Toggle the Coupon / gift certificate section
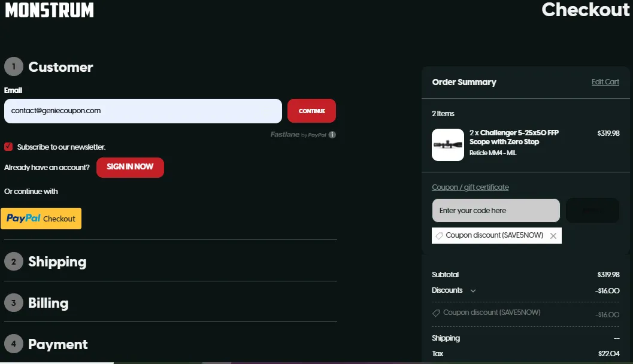This screenshot has width=633, height=364. coord(470,187)
